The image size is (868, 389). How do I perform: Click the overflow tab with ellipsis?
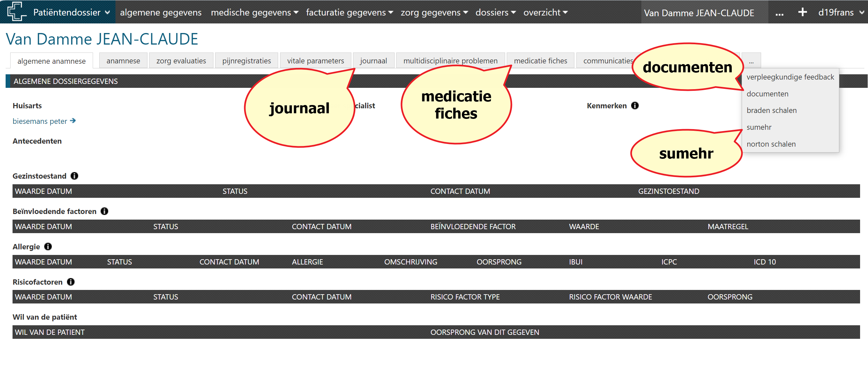(x=751, y=61)
